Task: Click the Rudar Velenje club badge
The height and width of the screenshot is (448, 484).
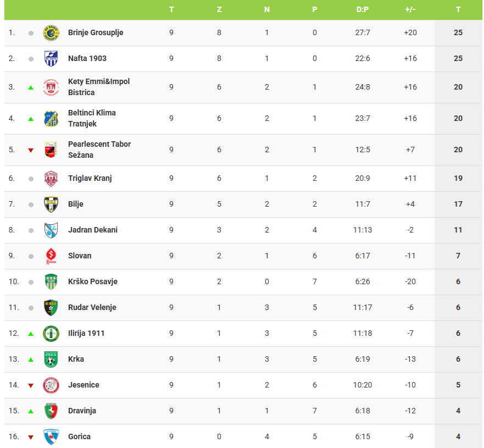Action: [x=51, y=308]
